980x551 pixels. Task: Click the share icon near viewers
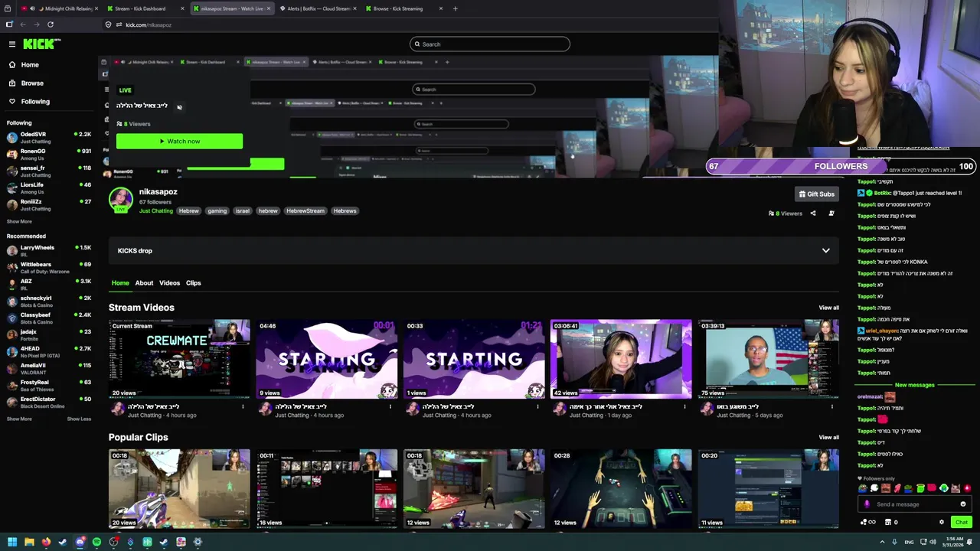pyautogui.click(x=813, y=214)
